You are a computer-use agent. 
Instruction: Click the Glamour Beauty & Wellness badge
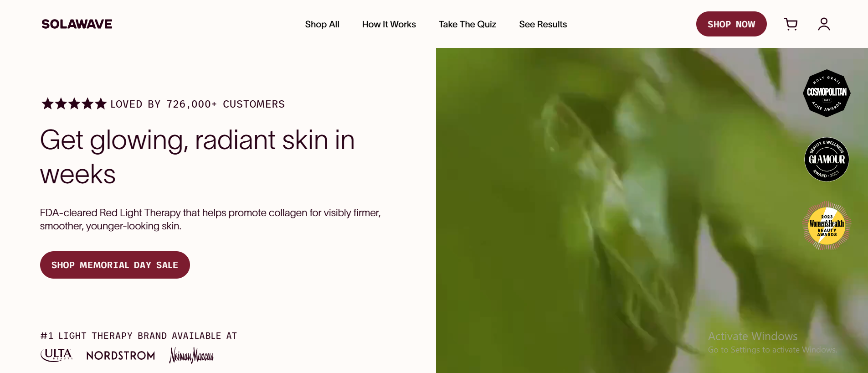click(x=827, y=160)
